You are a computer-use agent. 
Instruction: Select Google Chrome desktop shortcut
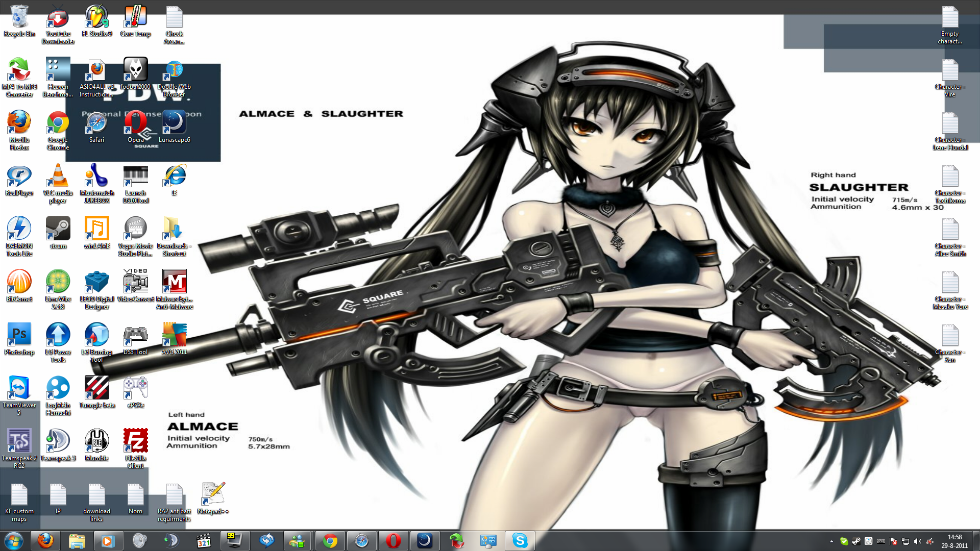coord(58,131)
